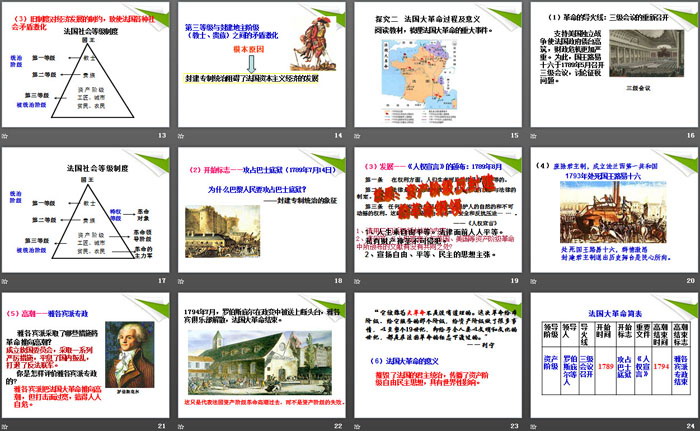
Task: Click slide number label "19"
Action: [515, 280]
